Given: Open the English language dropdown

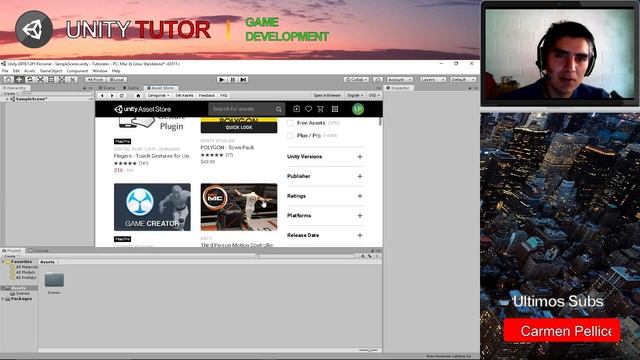Looking at the screenshot, I should click(355, 96).
